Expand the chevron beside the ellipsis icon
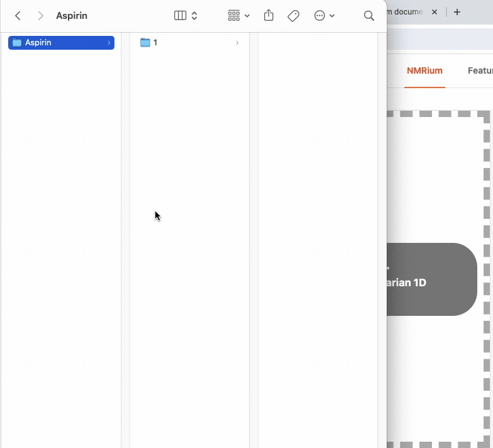Viewport: 493px width, 448px height. click(332, 16)
